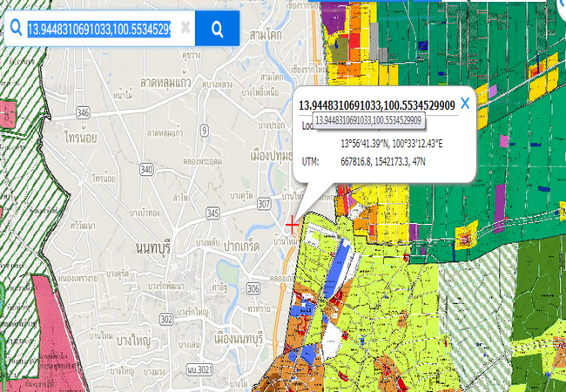Click the UTM: label in the popup
Image resolution: width=566 pixels, height=392 pixels.
point(311,162)
